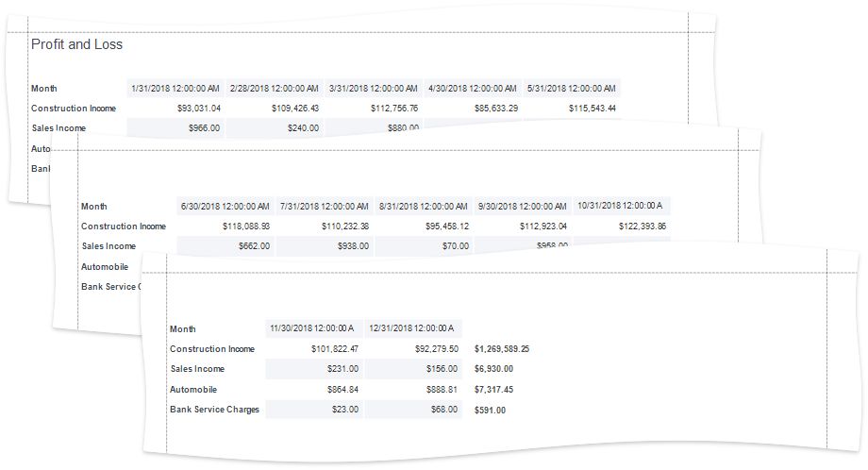Click the 5/31/2018 month column header

point(571,88)
